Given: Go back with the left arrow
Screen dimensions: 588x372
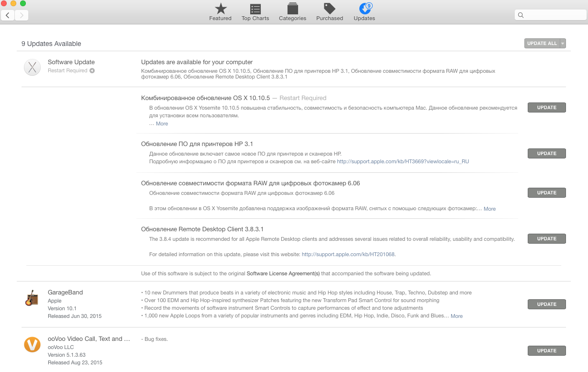Looking at the screenshot, I should [x=8, y=15].
